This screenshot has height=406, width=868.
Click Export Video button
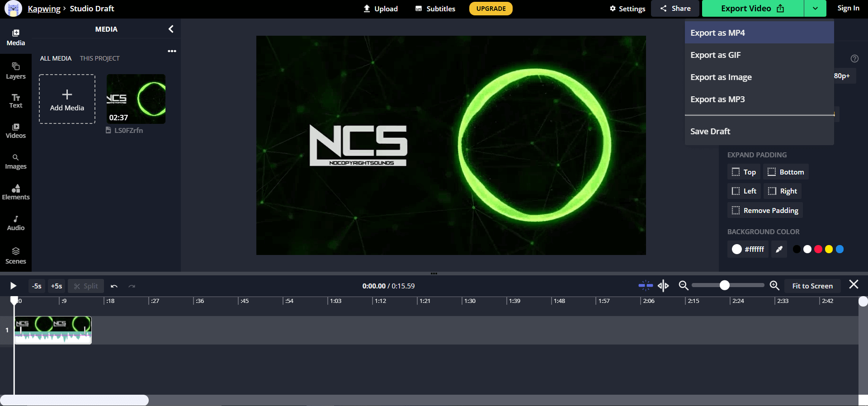click(753, 8)
